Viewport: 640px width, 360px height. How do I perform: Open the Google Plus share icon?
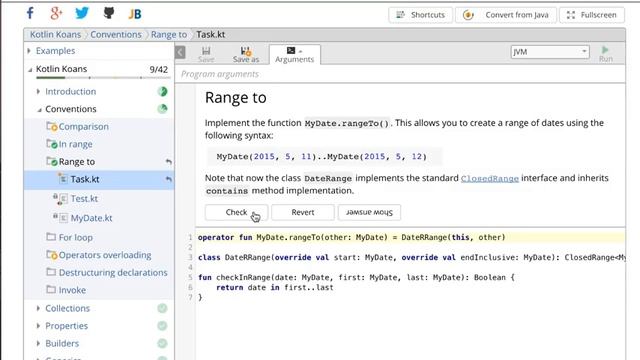[56, 13]
